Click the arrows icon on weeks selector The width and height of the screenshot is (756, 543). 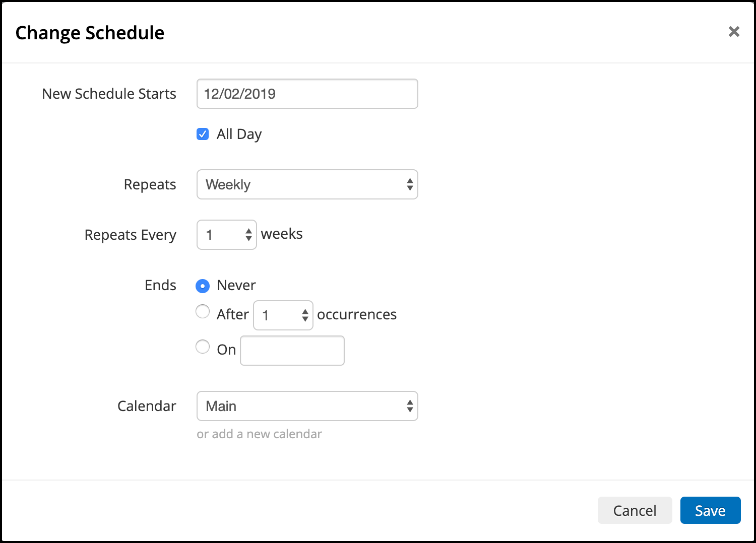[248, 235]
